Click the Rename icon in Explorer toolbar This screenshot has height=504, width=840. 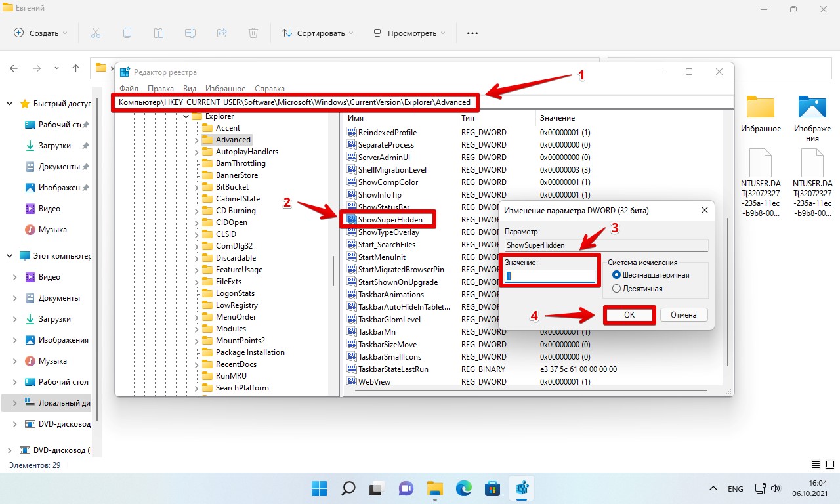(x=190, y=33)
